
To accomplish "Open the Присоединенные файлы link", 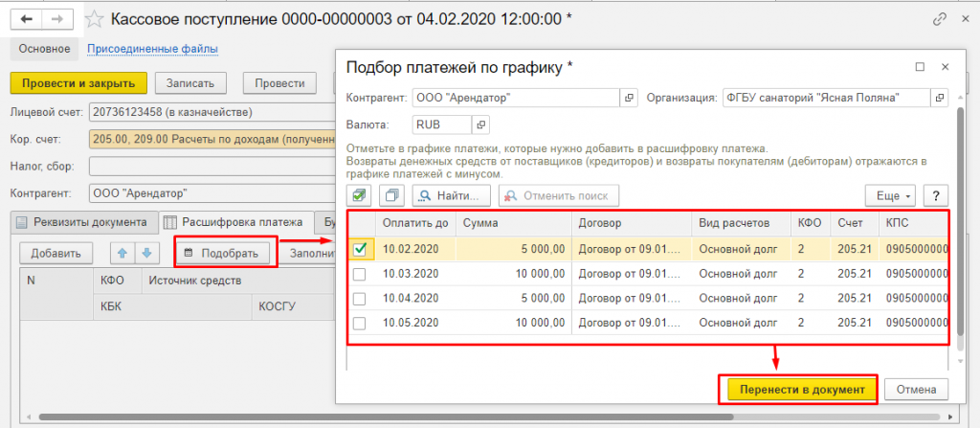I will tap(152, 49).
